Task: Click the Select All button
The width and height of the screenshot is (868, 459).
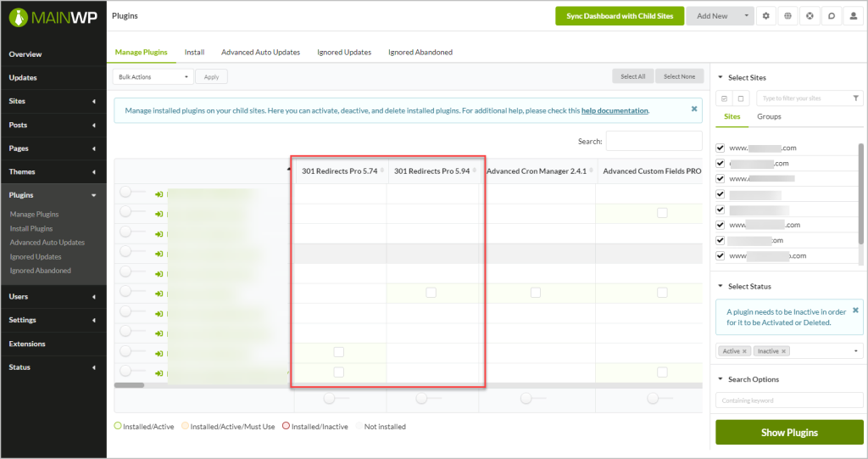Action: 632,76
